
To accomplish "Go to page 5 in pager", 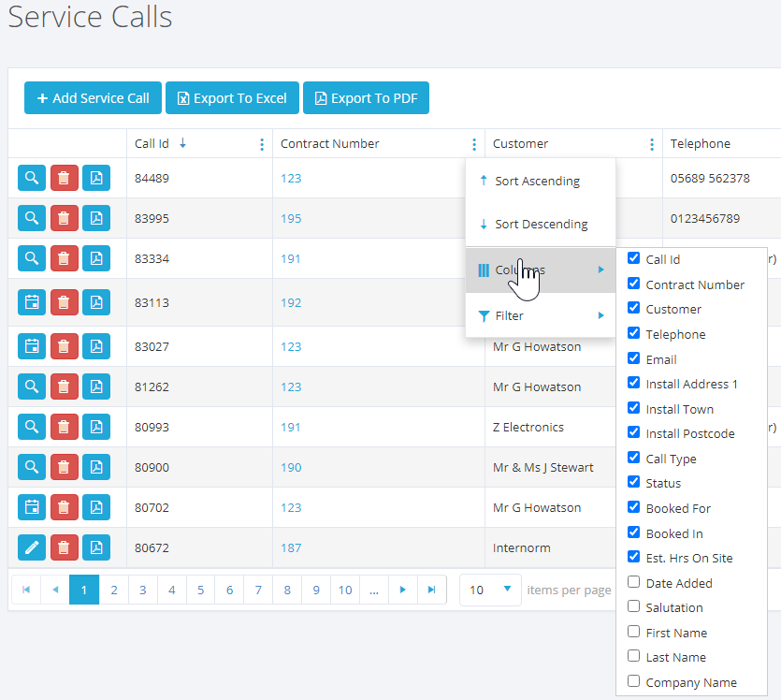I will point(200,591).
